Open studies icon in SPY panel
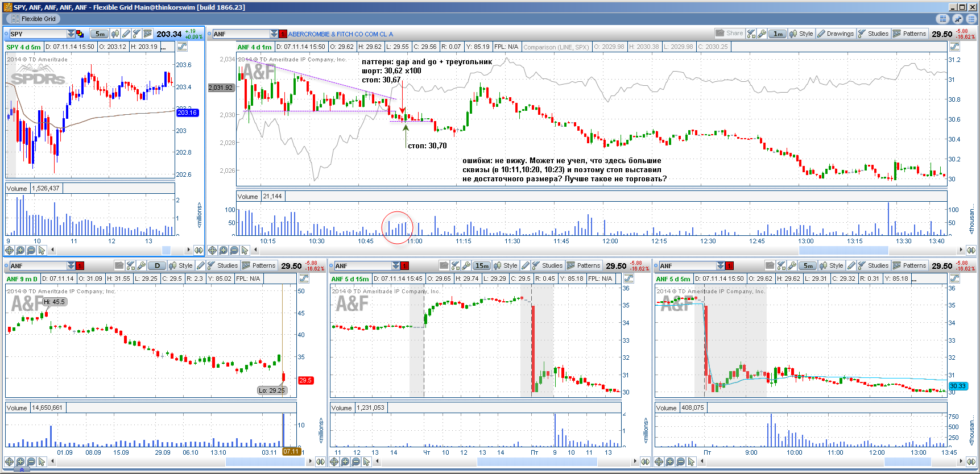Image resolution: width=980 pixels, height=474 pixels. [x=137, y=34]
